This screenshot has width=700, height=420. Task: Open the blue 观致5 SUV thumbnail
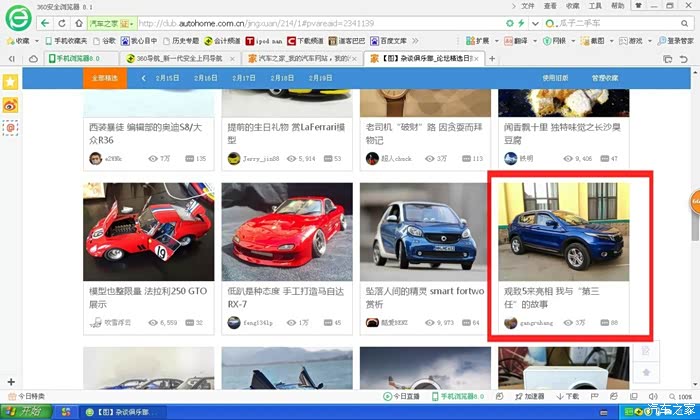565,232
